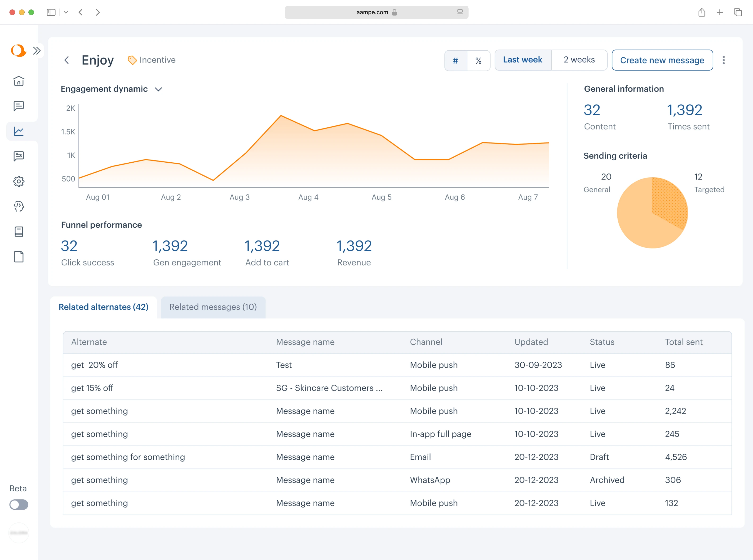Click the blank document sidebar icon
The width and height of the screenshot is (753, 560).
tap(19, 257)
